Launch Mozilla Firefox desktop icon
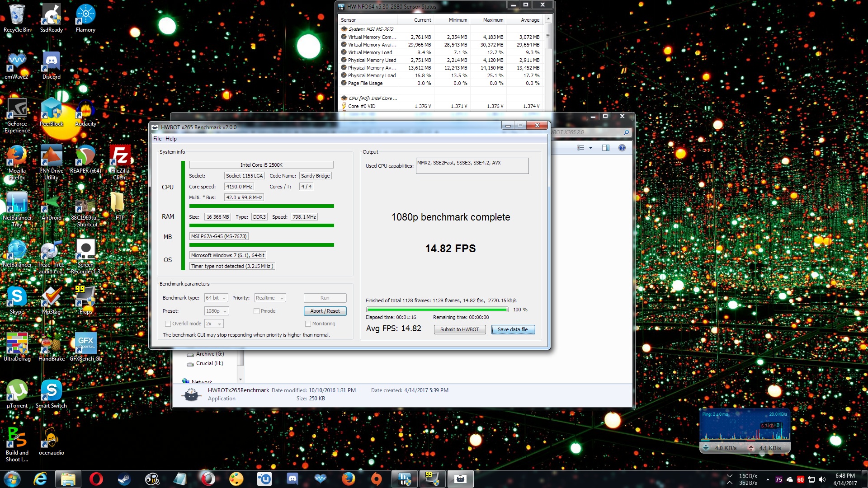Viewport: 868px width, 488px height. pyautogui.click(x=17, y=163)
